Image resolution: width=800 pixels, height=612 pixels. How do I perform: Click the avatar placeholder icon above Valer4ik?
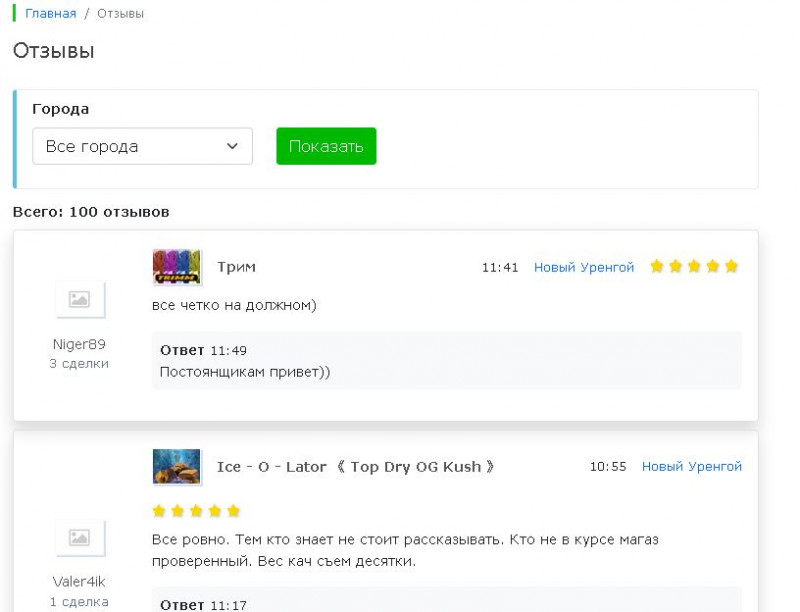coord(80,537)
